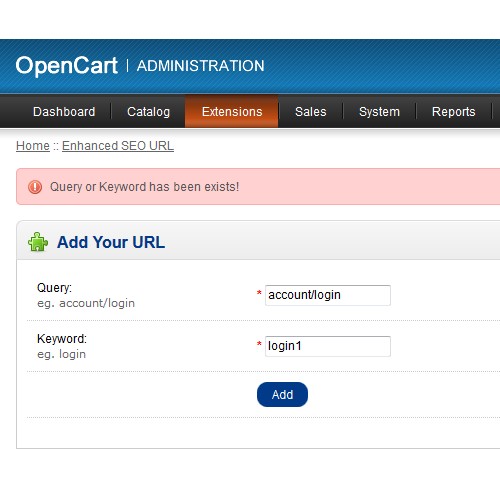Click the 'eg. login' hint text
The width and height of the screenshot is (500, 500).
point(62,354)
